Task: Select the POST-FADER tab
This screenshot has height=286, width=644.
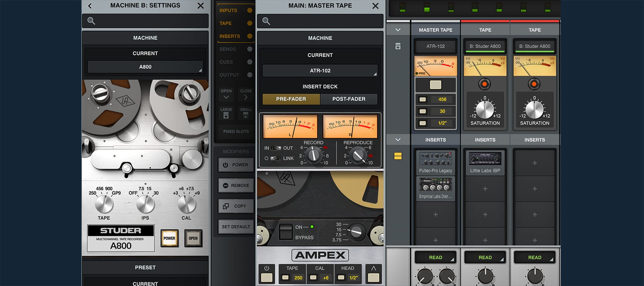Action: click(x=349, y=99)
